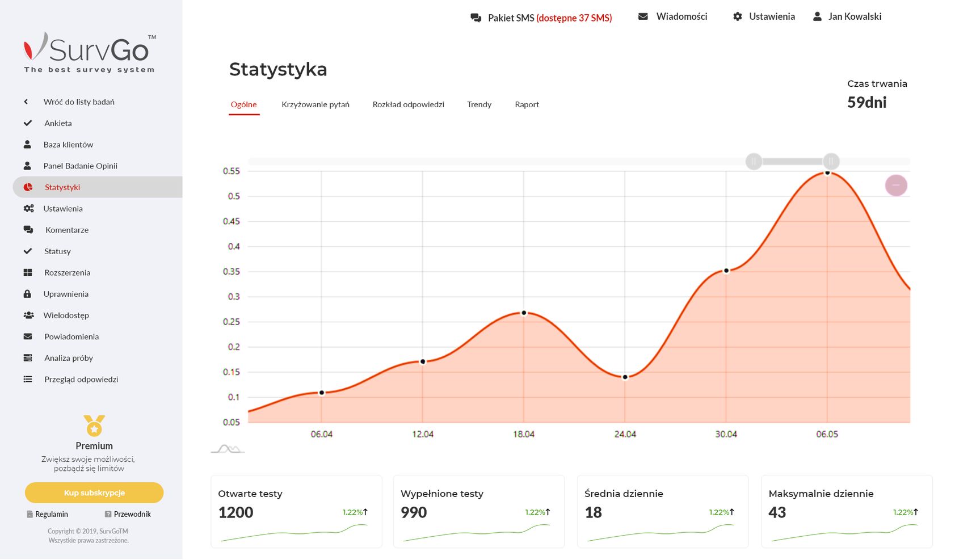Open Wiadomości envelope in header
The image size is (976, 560).
(643, 16)
